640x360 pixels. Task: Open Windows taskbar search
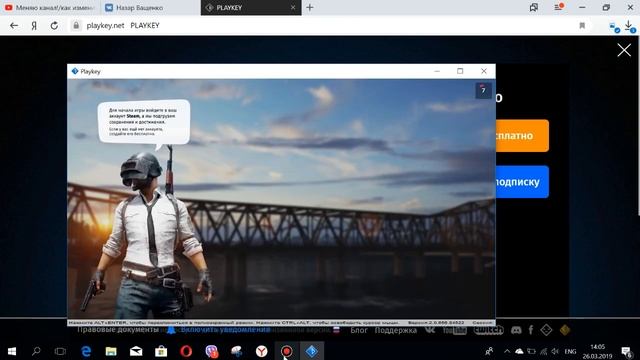tap(36, 351)
